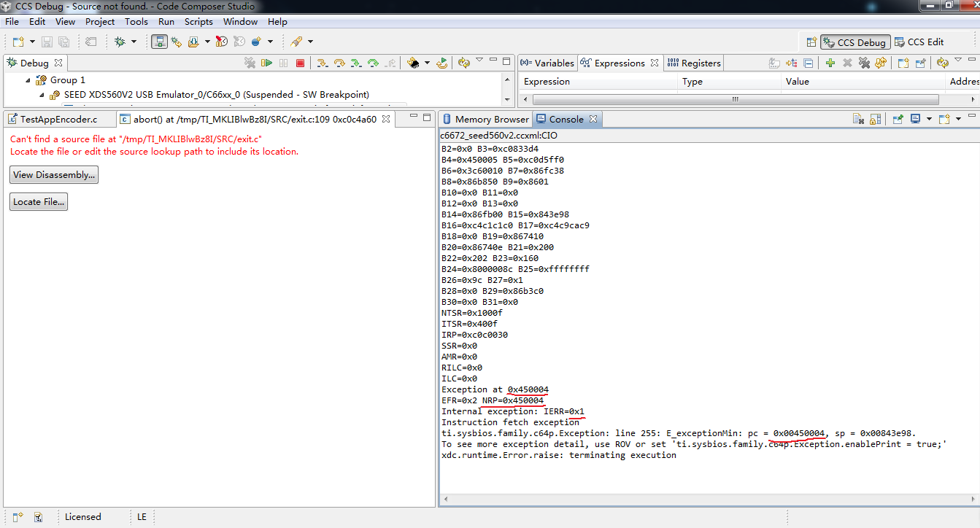
Task: Open the Scripts menu
Action: 198,22
